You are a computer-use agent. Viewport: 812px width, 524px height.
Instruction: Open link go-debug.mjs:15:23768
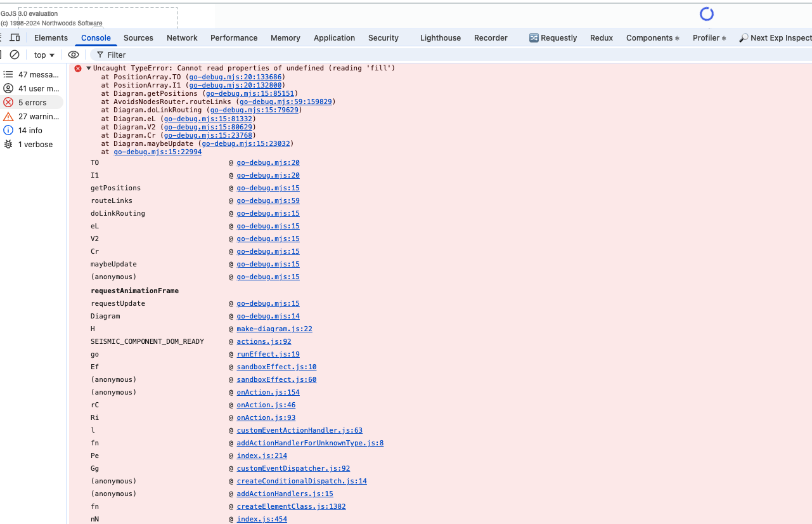(208, 135)
